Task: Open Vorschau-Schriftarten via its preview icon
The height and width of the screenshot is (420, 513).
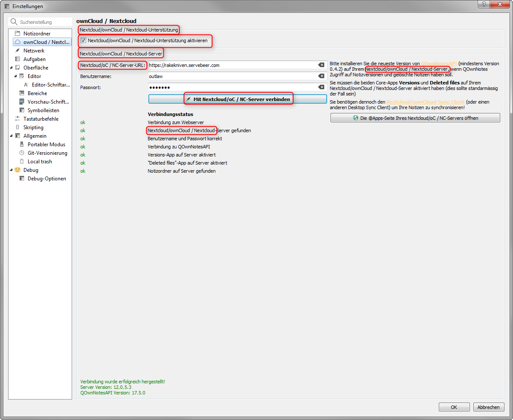Action: tap(22, 101)
